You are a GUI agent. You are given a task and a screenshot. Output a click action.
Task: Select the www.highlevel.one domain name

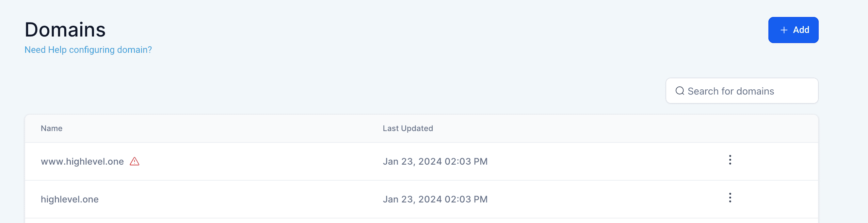click(x=82, y=162)
